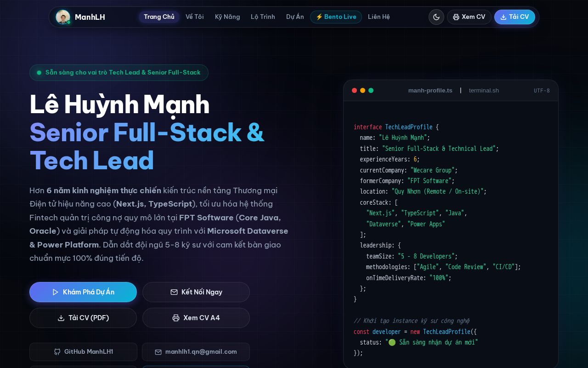Click the methodologies code line

click(x=443, y=267)
